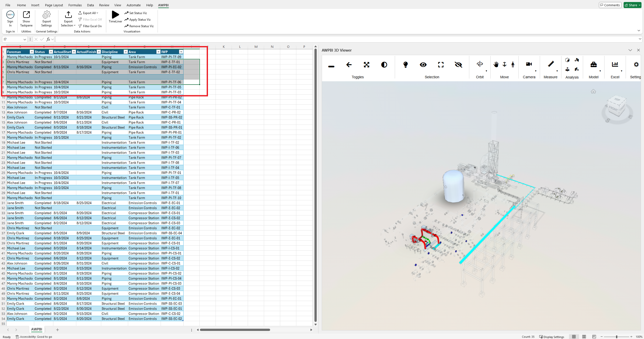Add a new sheet with plus button
This screenshot has height=339, width=644.
pos(57,330)
